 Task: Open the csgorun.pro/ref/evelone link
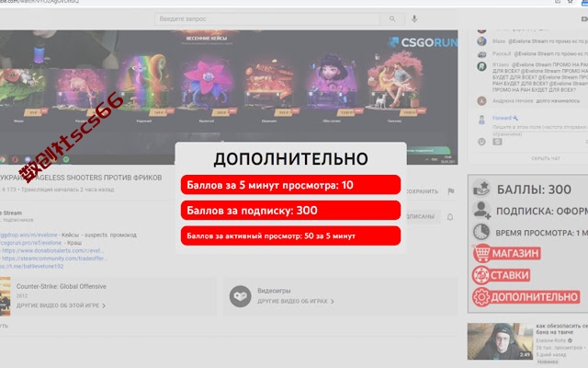click(x=30, y=243)
